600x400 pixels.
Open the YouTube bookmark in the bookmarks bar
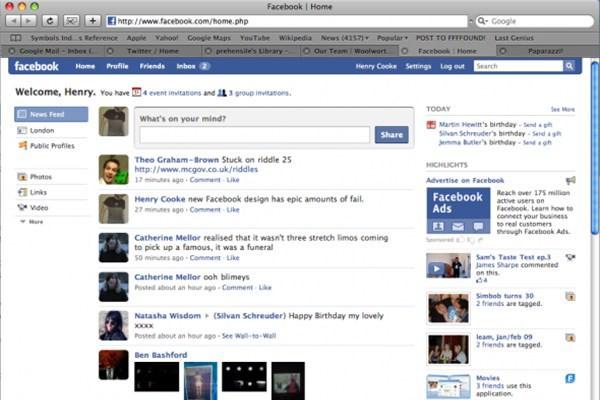click(x=255, y=38)
